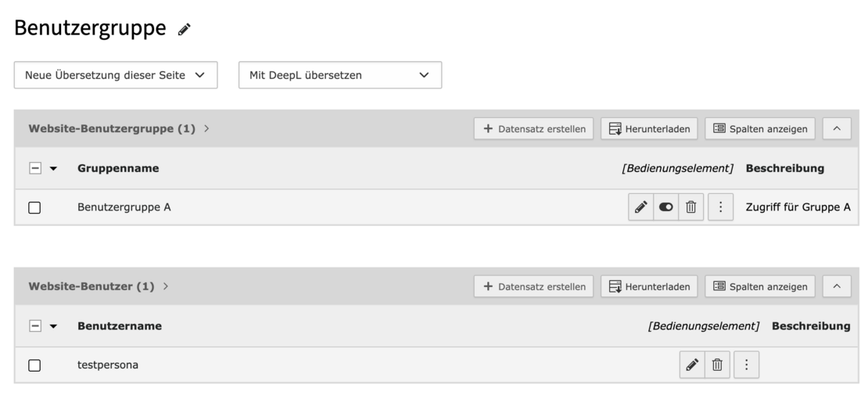Edit the Benutzergruppe A record

[x=640, y=207]
